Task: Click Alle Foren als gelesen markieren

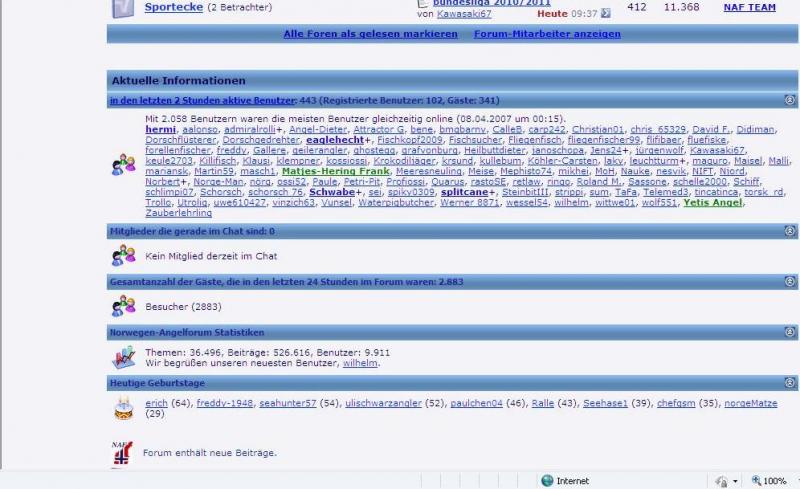Action: coord(370,34)
